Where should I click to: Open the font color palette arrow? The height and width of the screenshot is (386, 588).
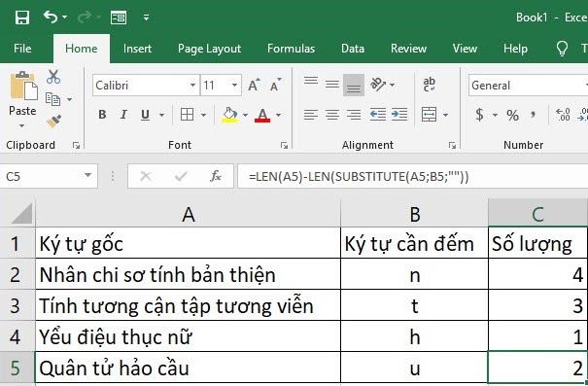pyautogui.click(x=278, y=115)
